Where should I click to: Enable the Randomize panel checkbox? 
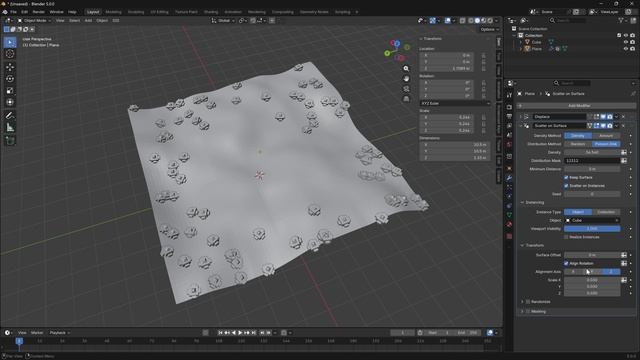(x=528, y=302)
